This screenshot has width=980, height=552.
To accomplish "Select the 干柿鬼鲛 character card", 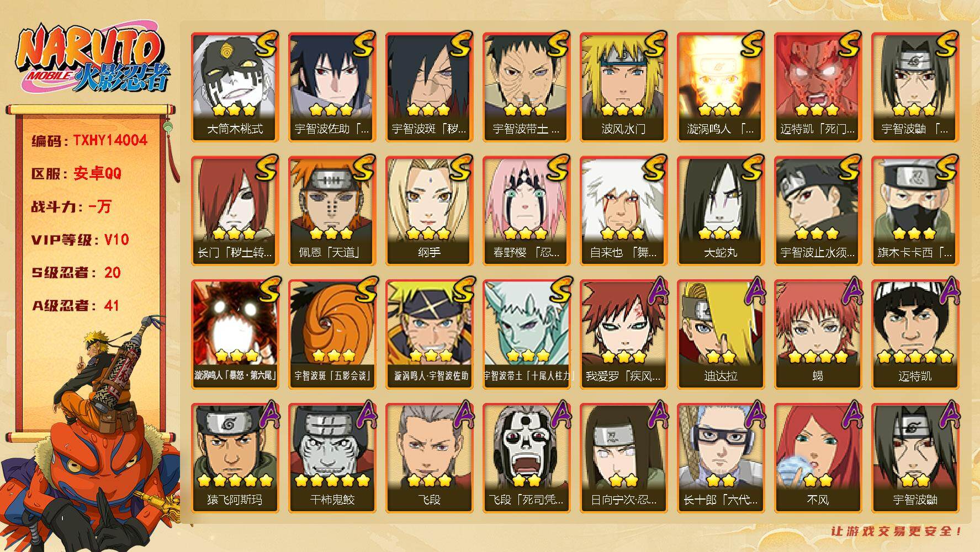I will click(x=332, y=458).
